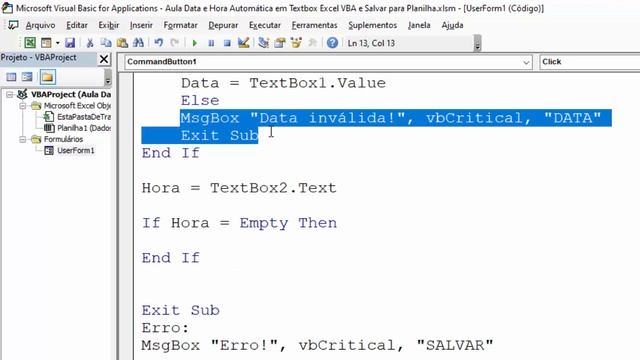Toggle Design Mode icon

point(243,43)
